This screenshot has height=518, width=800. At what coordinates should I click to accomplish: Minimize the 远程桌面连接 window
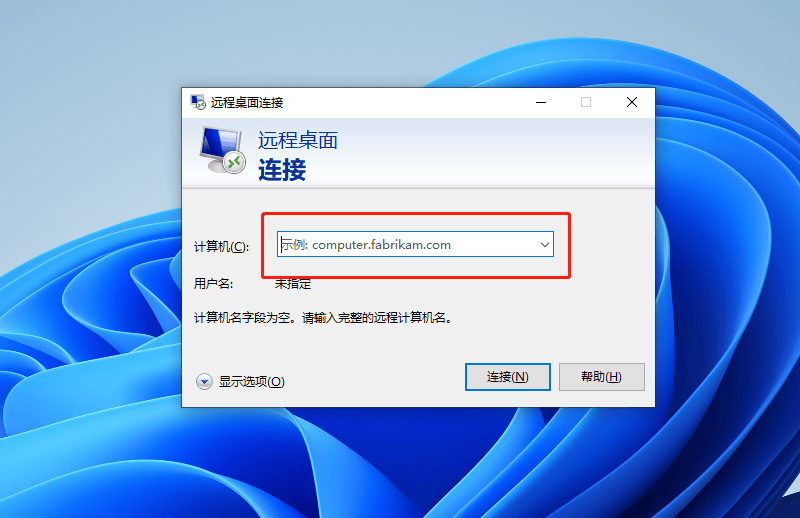pyautogui.click(x=541, y=103)
